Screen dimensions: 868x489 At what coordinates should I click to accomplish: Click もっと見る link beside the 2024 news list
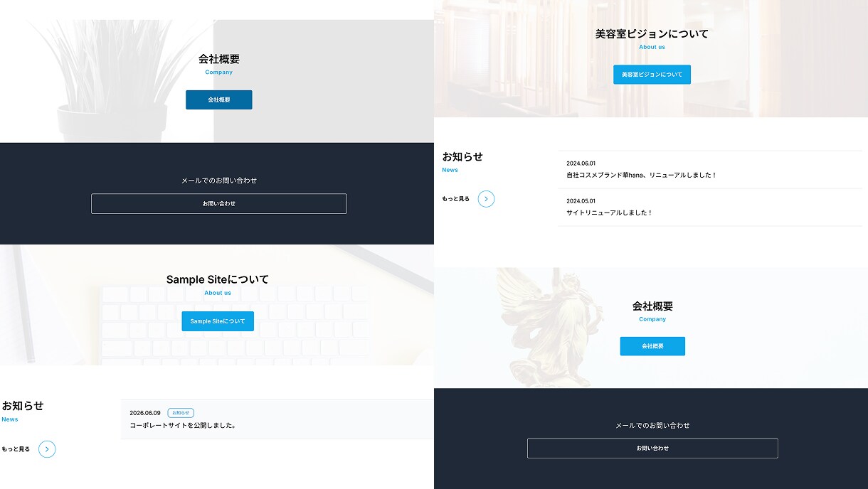[x=456, y=199]
